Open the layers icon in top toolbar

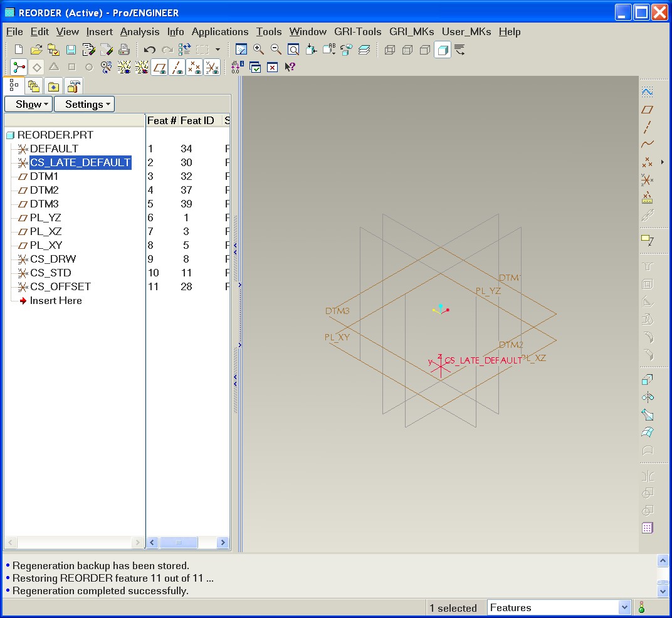tap(364, 50)
